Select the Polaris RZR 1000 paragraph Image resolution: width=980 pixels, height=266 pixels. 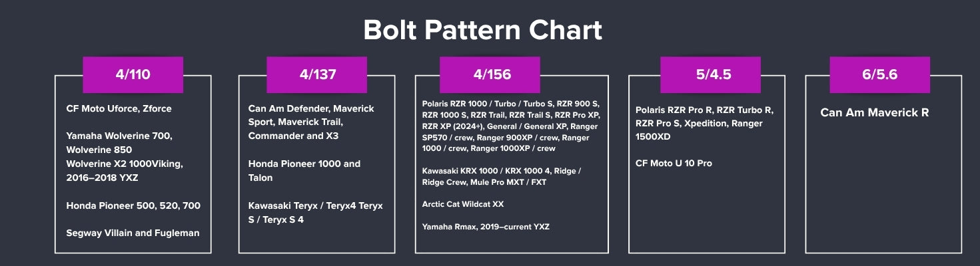[510, 126]
